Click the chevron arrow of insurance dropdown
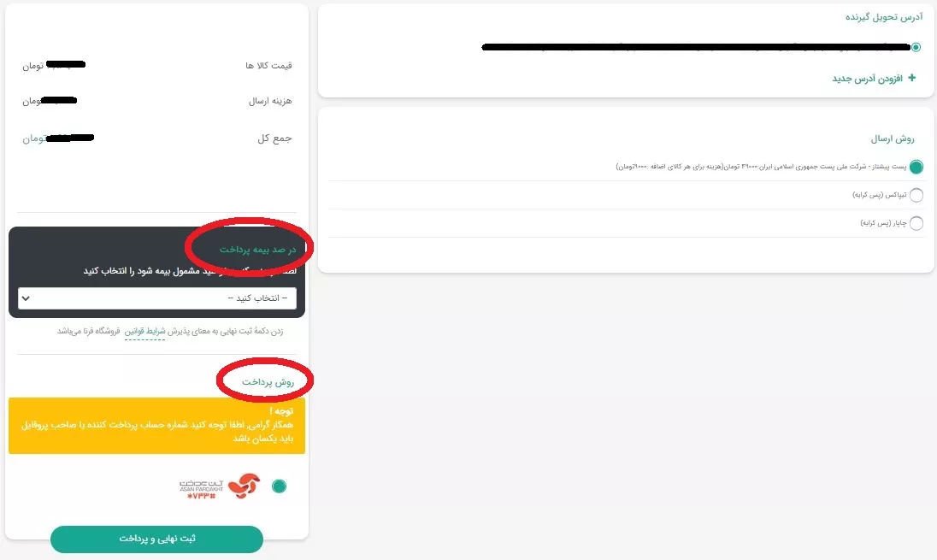Screen dimensions: 937x560 pos(26,298)
